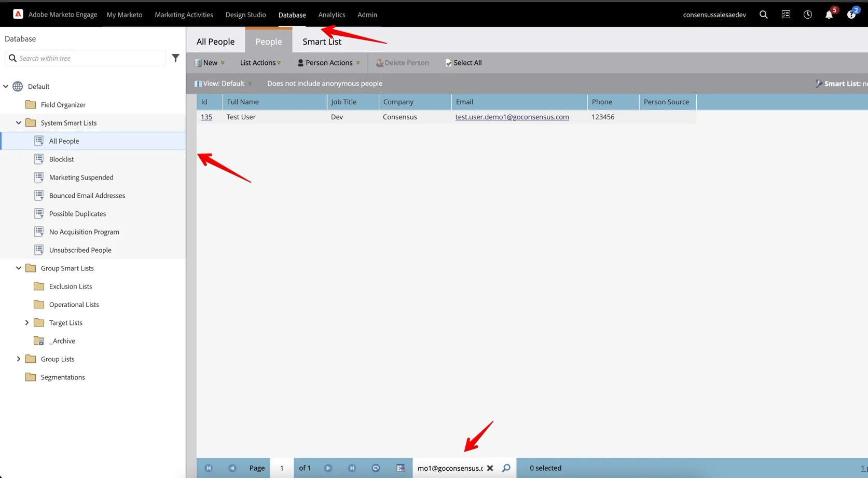
Task: Open the New dropdown menu
Action: click(210, 63)
